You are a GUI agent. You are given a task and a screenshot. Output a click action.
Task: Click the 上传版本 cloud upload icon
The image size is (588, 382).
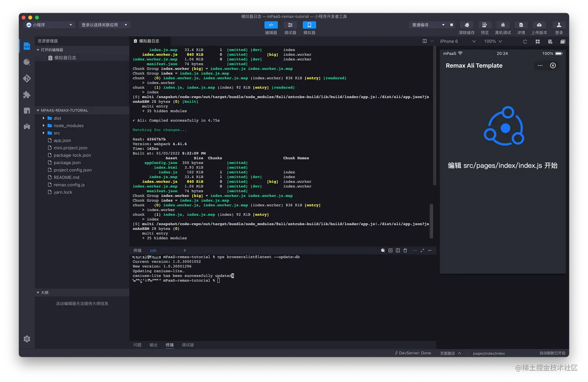tap(539, 25)
